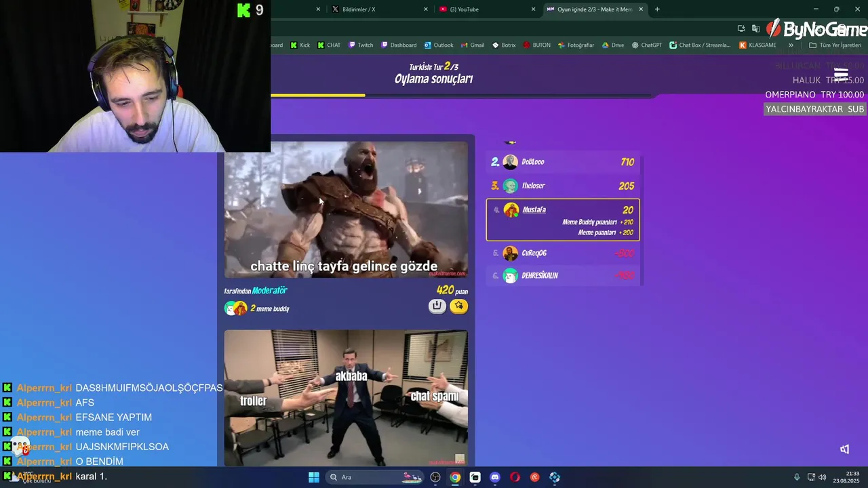Open the Botrix bookmark
The image size is (868, 488).
pos(504,45)
